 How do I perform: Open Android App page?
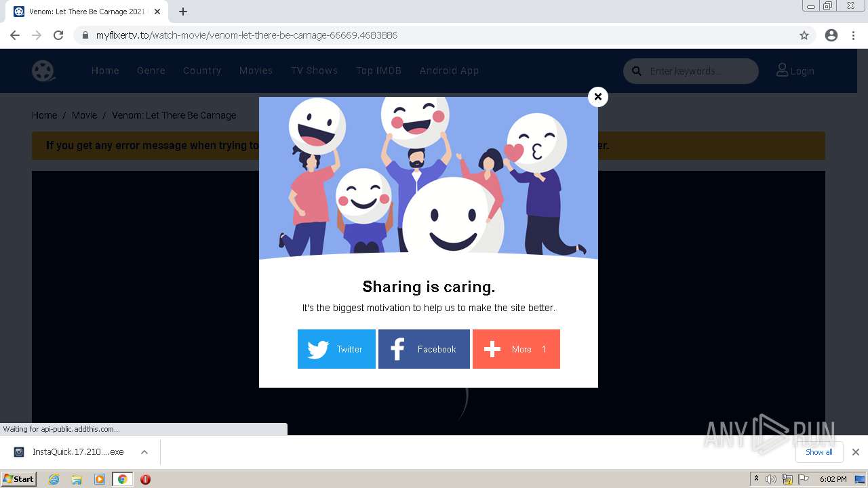tap(449, 70)
